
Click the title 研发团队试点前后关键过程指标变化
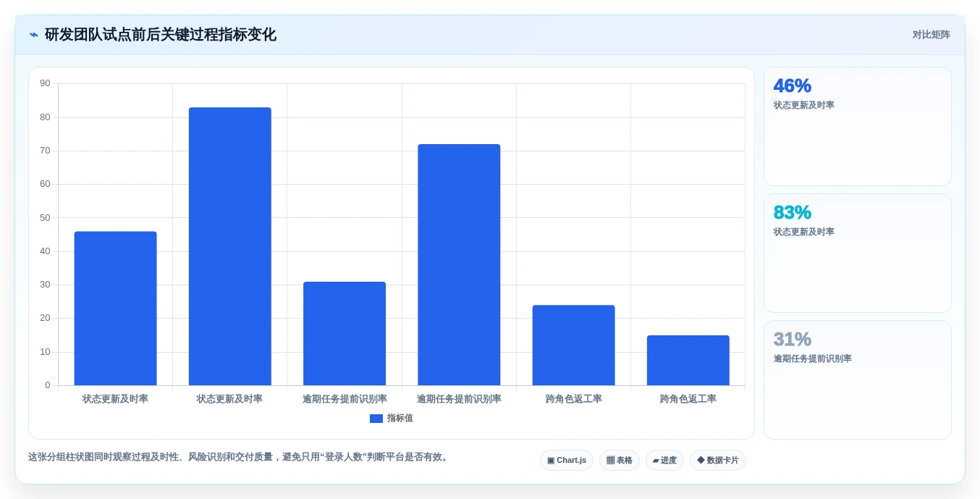pyautogui.click(x=161, y=35)
